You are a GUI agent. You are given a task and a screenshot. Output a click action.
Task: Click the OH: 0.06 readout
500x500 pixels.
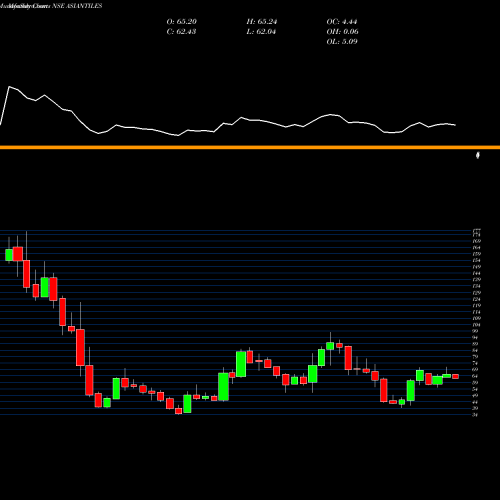(342, 32)
